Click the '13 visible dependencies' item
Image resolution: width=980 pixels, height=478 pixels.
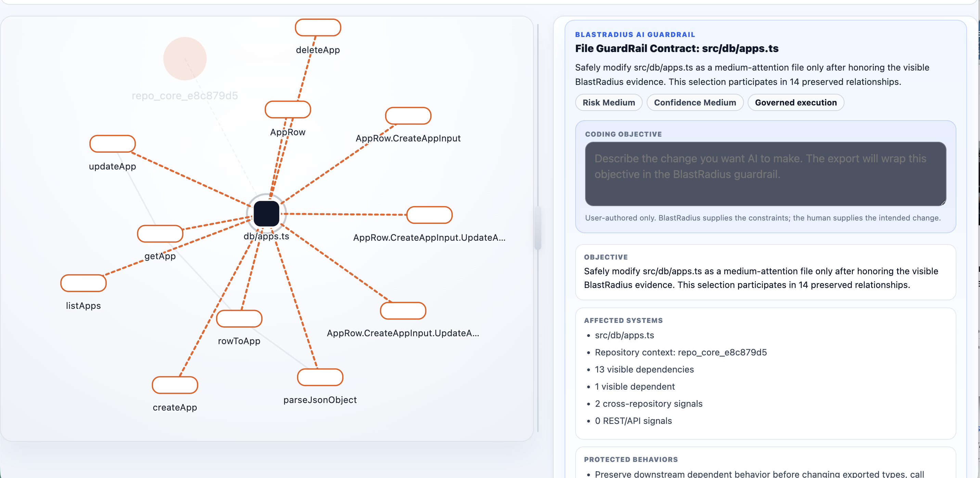coord(644,369)
